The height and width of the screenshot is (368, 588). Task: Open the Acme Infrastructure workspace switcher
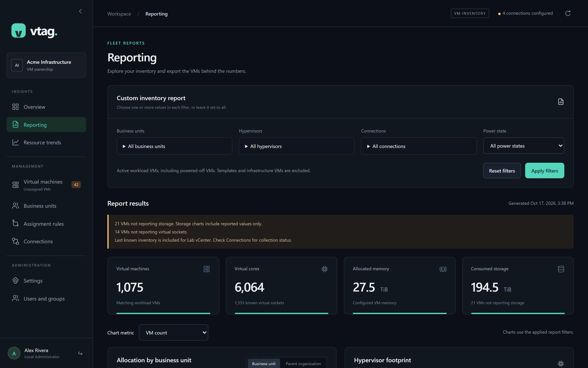tap(46, 65)
